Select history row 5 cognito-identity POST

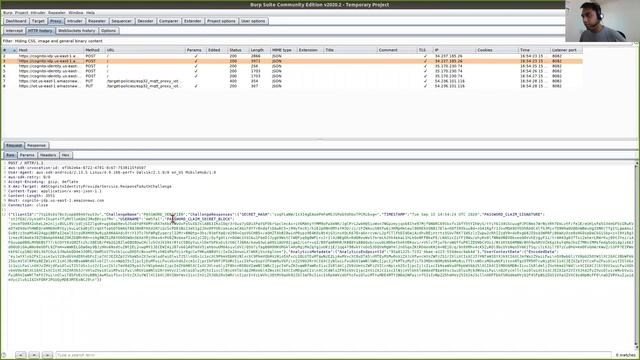[292, 71]
